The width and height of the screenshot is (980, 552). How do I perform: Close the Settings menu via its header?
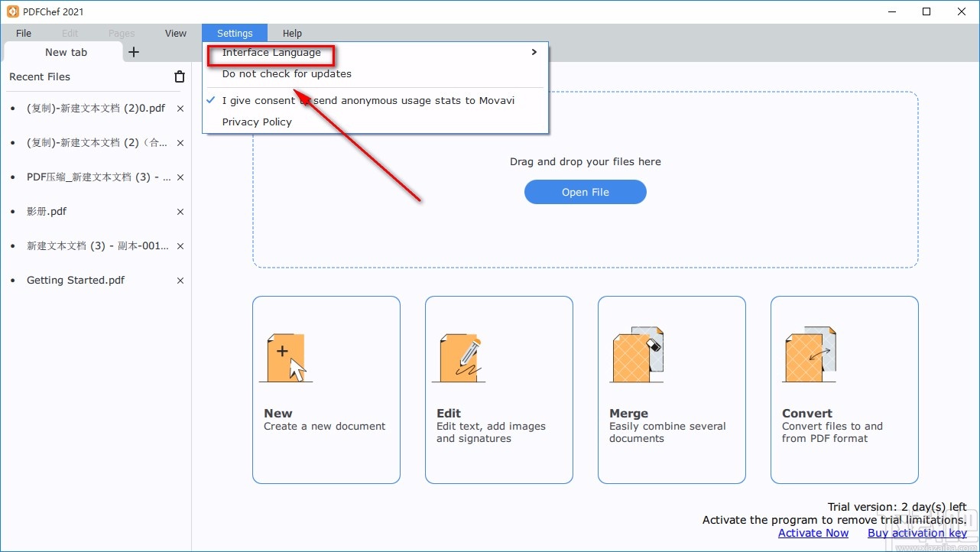pyautogui.click(x=235, y=33)
